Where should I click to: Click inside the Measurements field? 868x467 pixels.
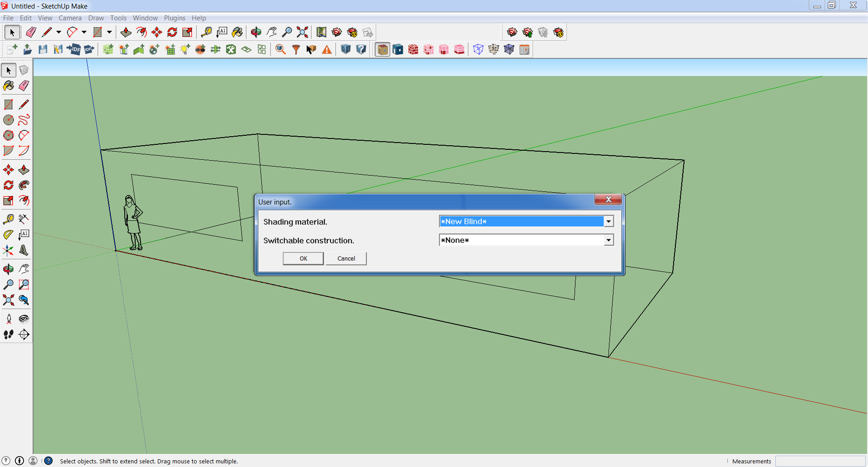[x=821, y=461]
